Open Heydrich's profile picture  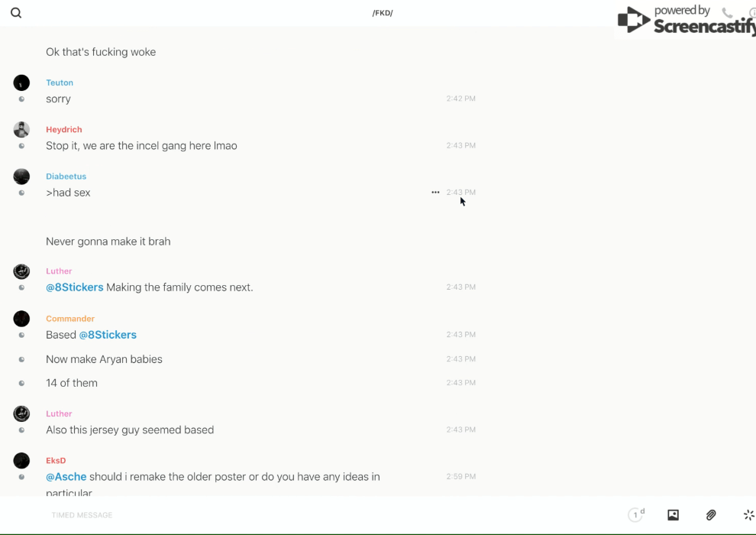pos(21,130)
